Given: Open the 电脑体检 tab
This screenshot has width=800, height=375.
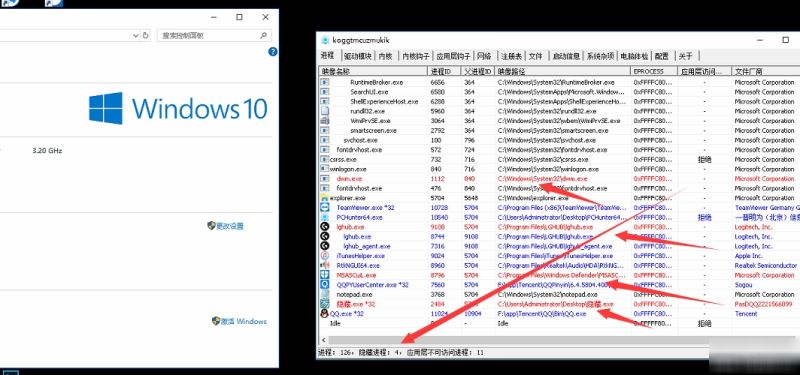Looking at the screenshot, I should point(634,56).
